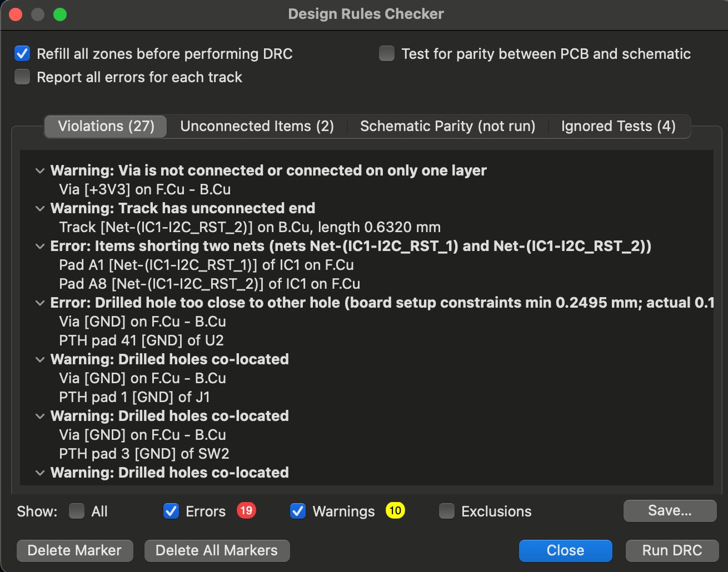Image resolution: width=728 pixels, height=572 pixels.
Task: Click the red errors count badge
Action: tap(246, 510)
